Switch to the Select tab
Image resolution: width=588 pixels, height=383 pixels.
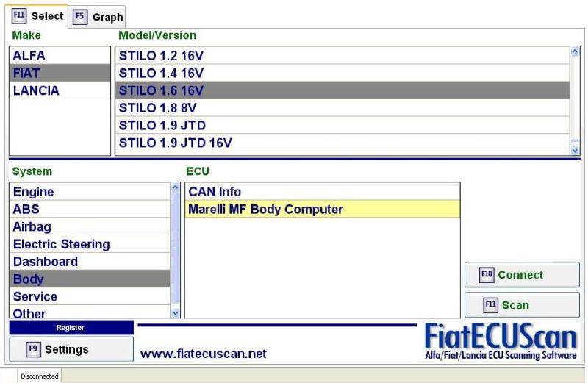pos(37,16)
